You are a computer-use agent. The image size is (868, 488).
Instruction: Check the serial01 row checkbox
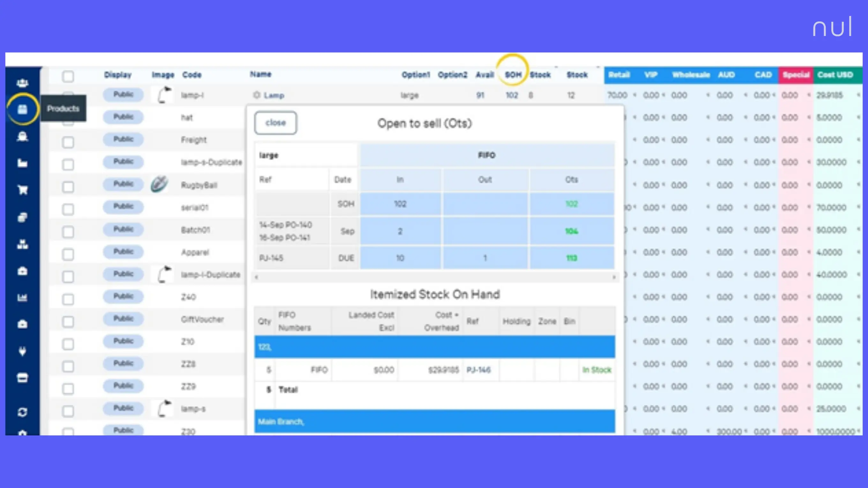pos(68,209)
